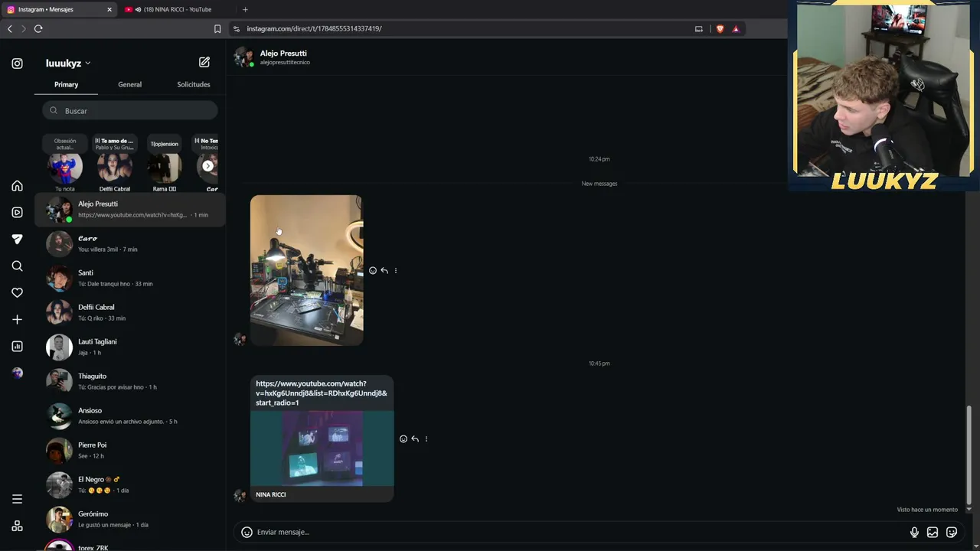Switch to the Primary inbox tab
Viewport: 980px width, 551px height.
(x=66, y=84)
